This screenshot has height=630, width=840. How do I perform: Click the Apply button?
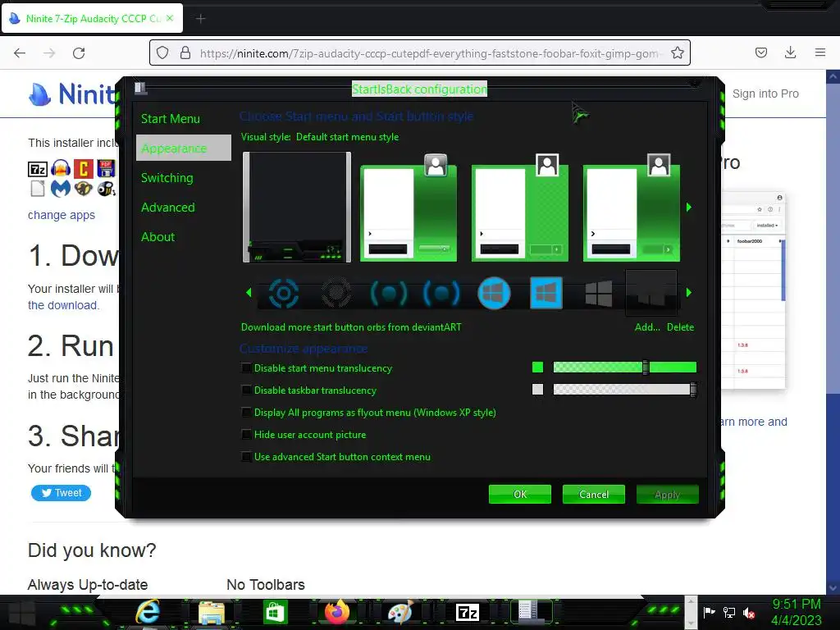tap(668, 495)
